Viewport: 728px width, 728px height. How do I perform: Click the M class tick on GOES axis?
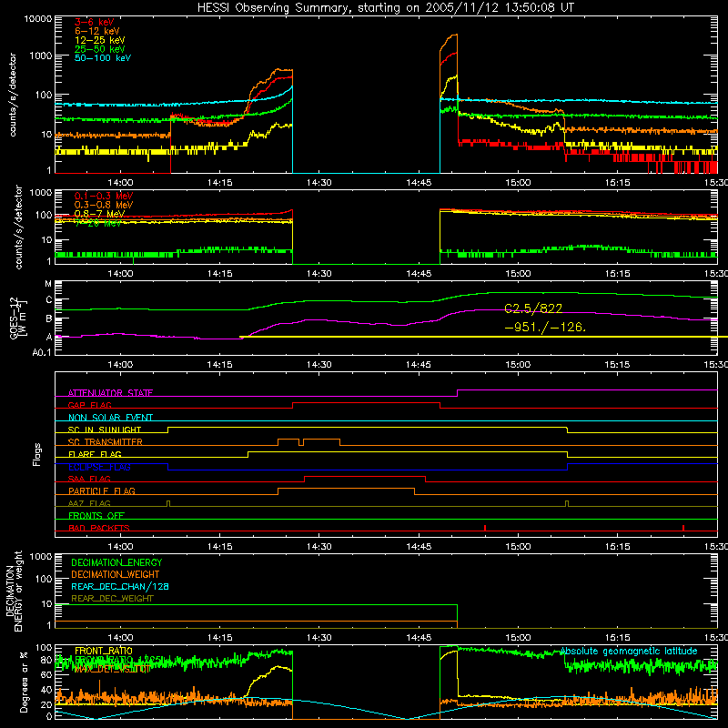48,284
